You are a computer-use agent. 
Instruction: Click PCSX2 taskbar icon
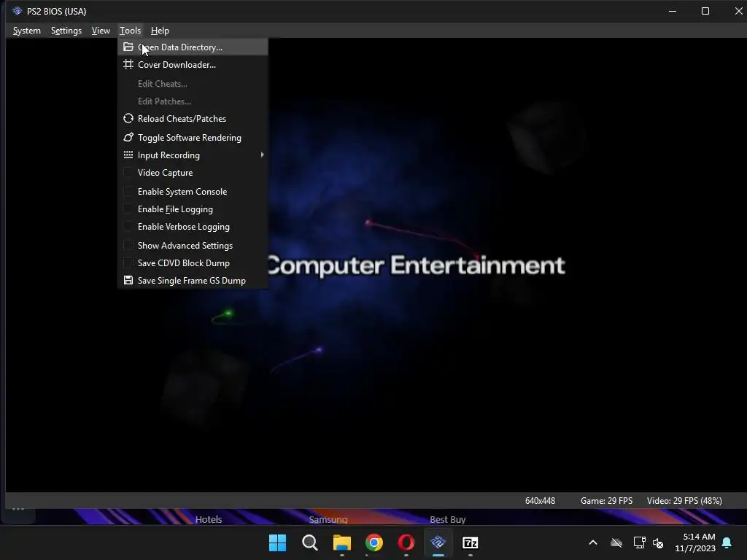[438, 542]
